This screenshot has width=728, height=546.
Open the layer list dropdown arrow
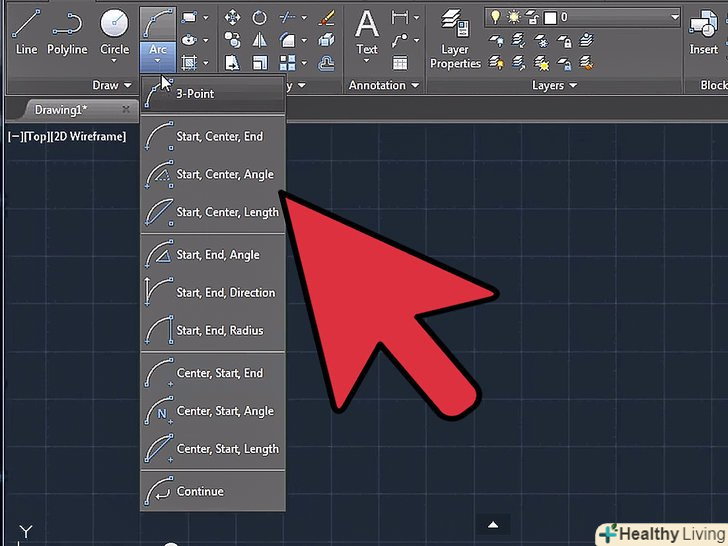(x=675, y=17)
